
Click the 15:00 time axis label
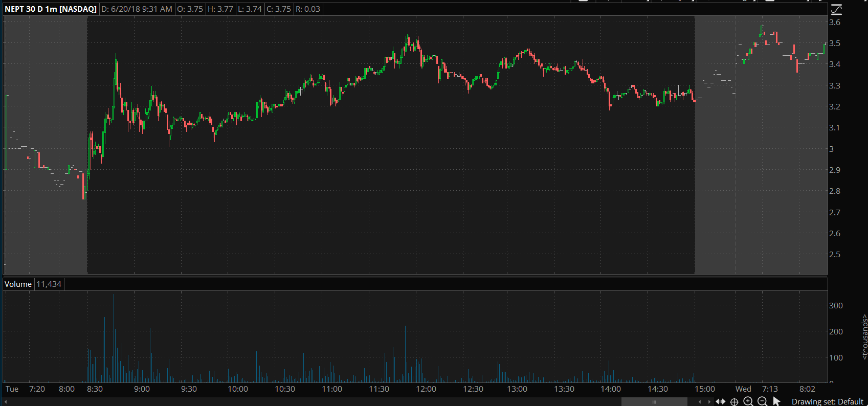(705, 389)
